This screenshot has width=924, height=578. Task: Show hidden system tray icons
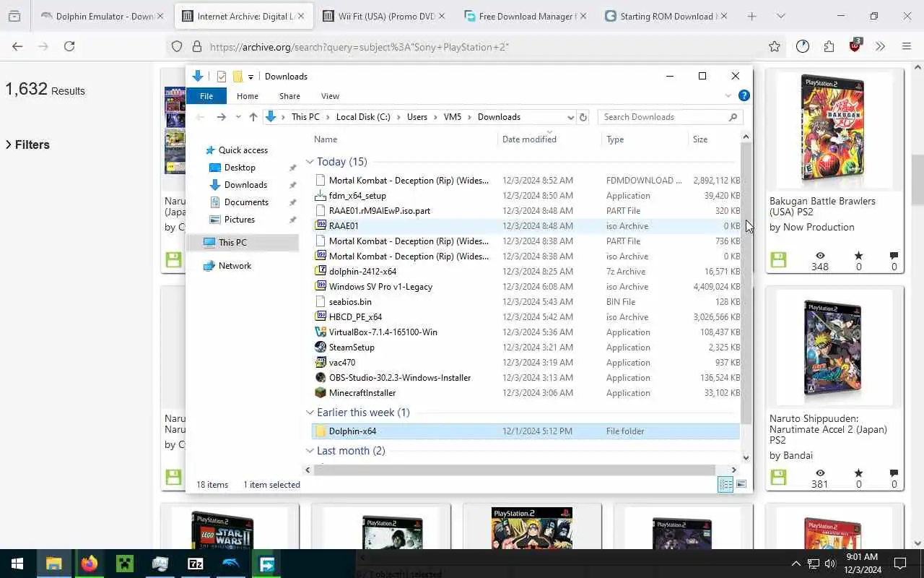[x=796, y=564]
